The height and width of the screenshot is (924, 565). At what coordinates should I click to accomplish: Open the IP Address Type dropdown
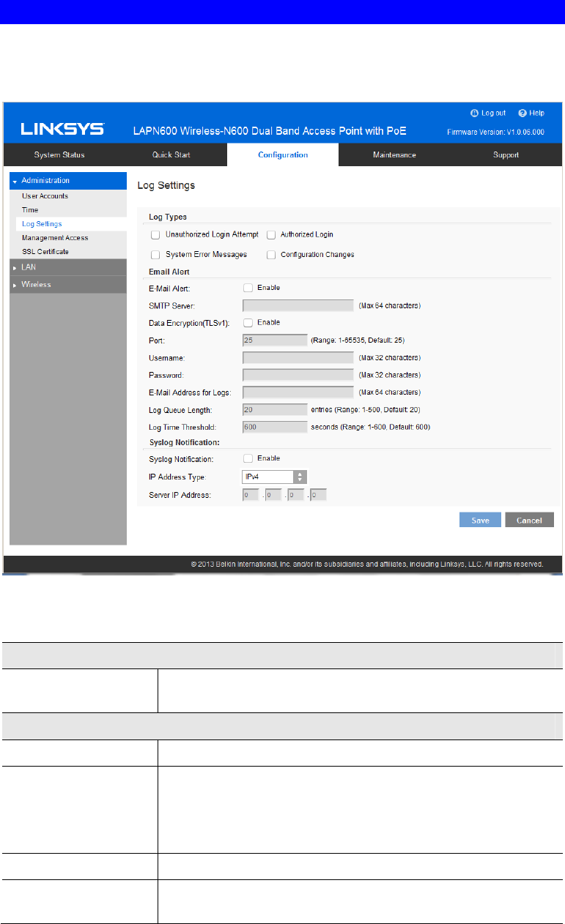pos(274,477)
